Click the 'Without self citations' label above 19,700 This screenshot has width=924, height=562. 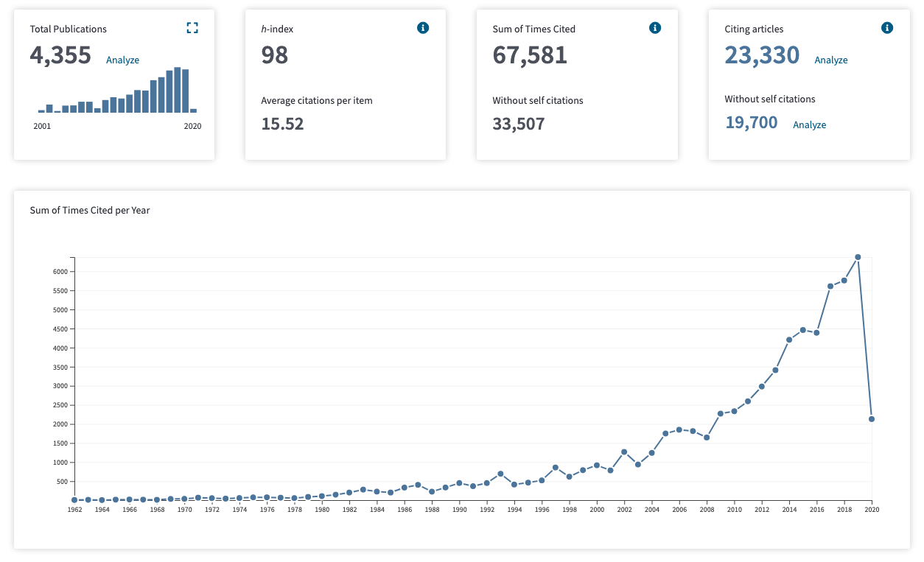[770, 99]
